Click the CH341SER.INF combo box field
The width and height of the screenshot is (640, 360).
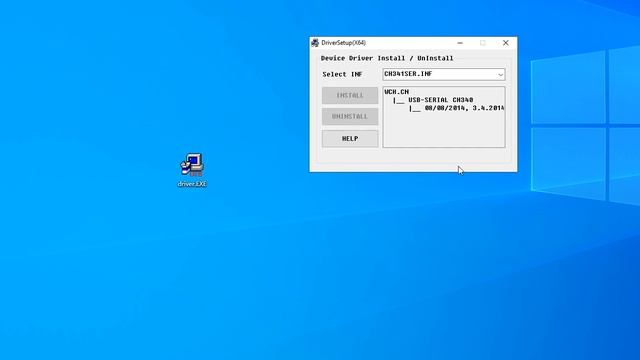444,74
